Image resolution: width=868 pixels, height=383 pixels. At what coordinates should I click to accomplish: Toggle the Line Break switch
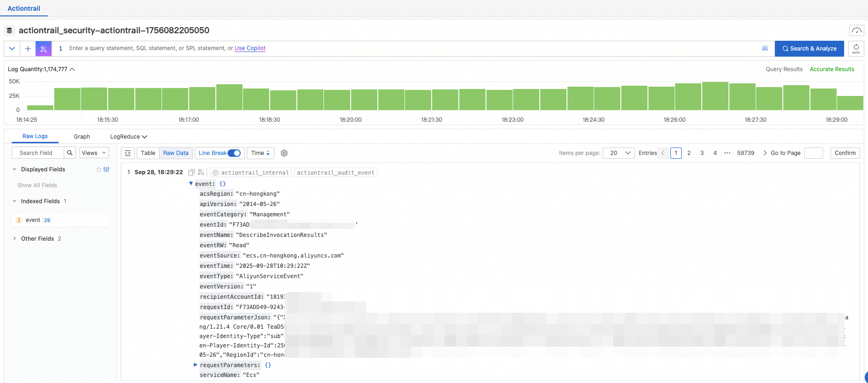click(234, 153)
